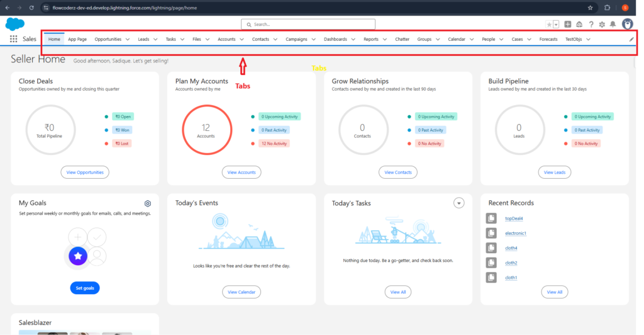Click the Set goals button
The image size is (644, 335).
[85, 288]
